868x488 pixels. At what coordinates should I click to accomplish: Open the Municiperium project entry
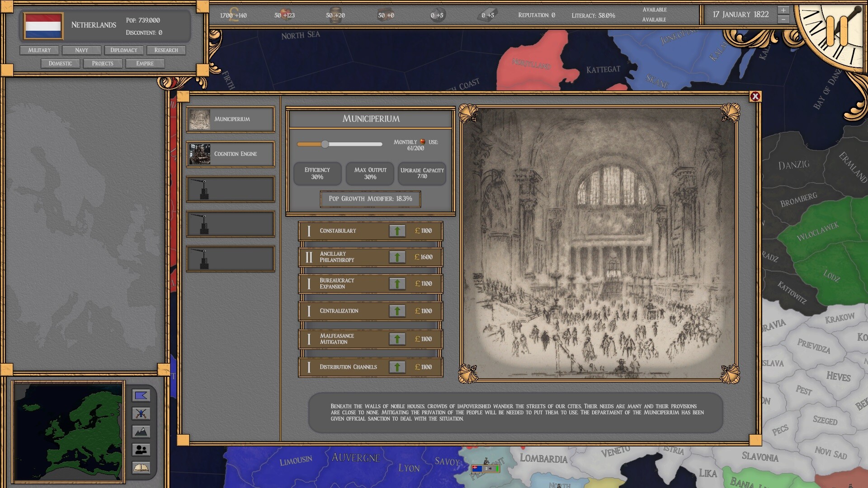[x=231, y=119]
